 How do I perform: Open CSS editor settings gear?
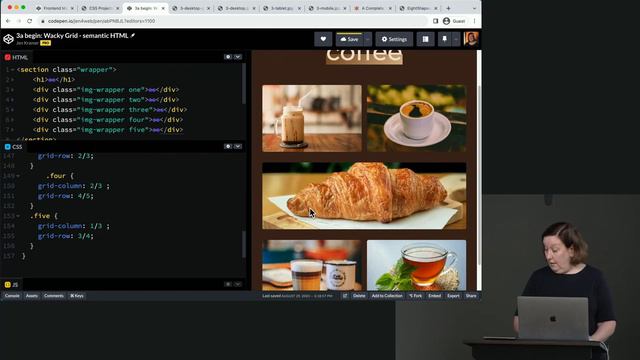[x=228, y=146]
